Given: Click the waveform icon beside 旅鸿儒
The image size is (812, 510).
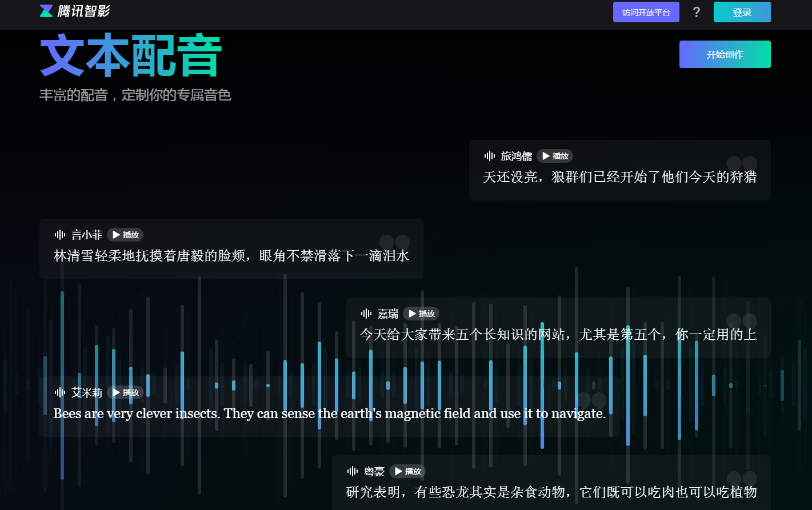Looking at the screenshot, I should [x=490, y=155].
